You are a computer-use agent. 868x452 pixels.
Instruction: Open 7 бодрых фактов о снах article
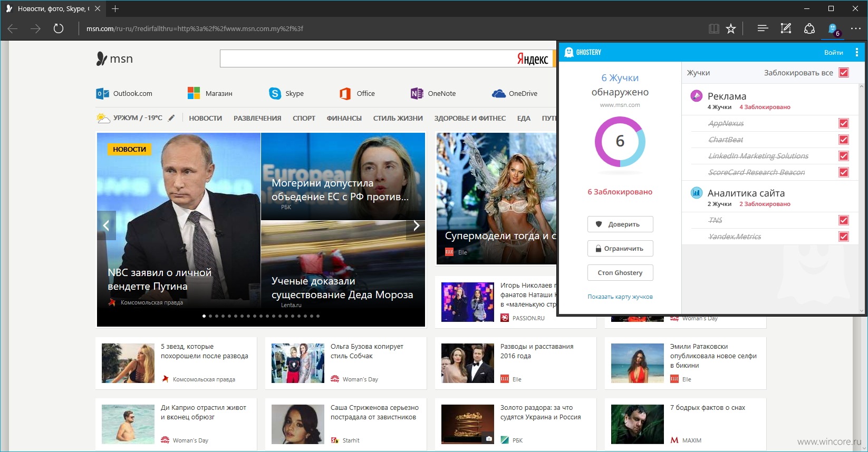coord(685,424)
